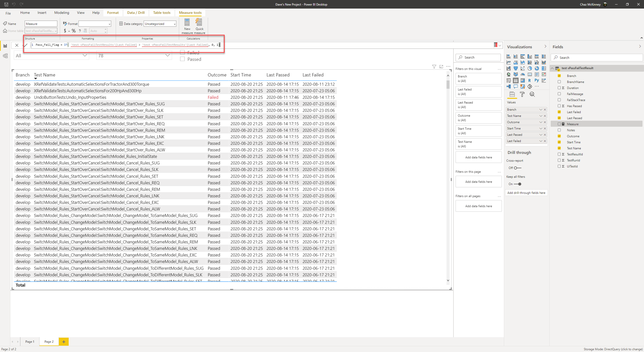The width and height of the screenshot is (644, 352).
Task: Choose the area chart visualization
Action: [516, 62]
